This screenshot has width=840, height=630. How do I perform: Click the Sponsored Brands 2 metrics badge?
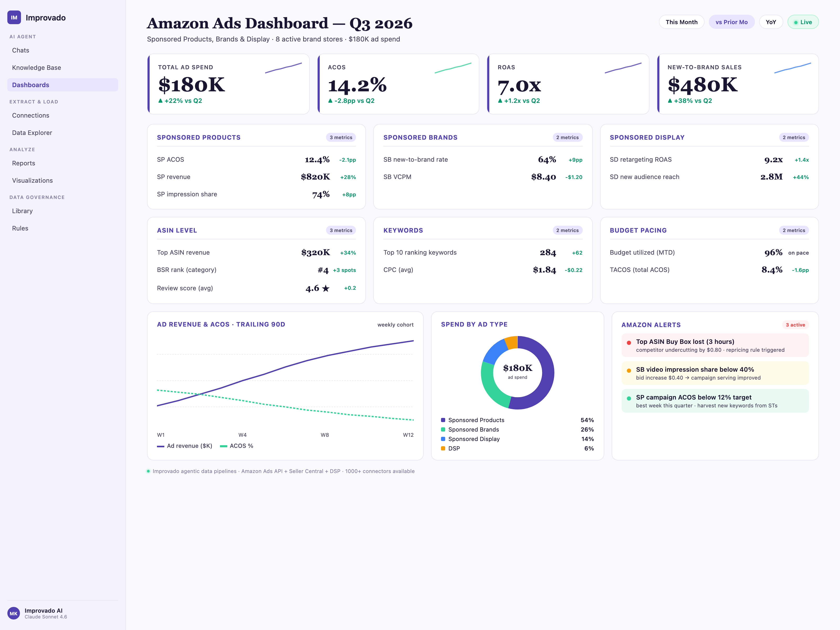(x=567, y=138)
